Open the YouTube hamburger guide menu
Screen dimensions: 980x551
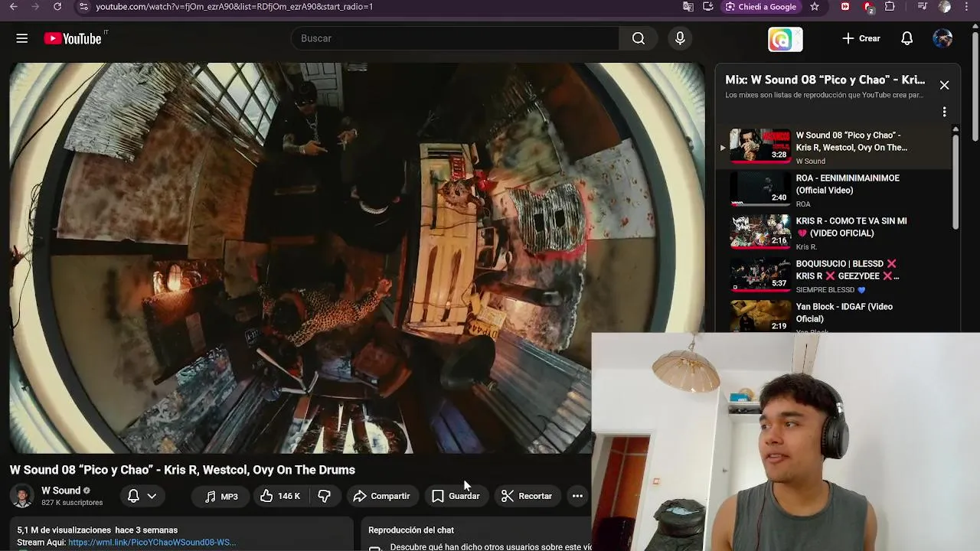coord(22,38)
